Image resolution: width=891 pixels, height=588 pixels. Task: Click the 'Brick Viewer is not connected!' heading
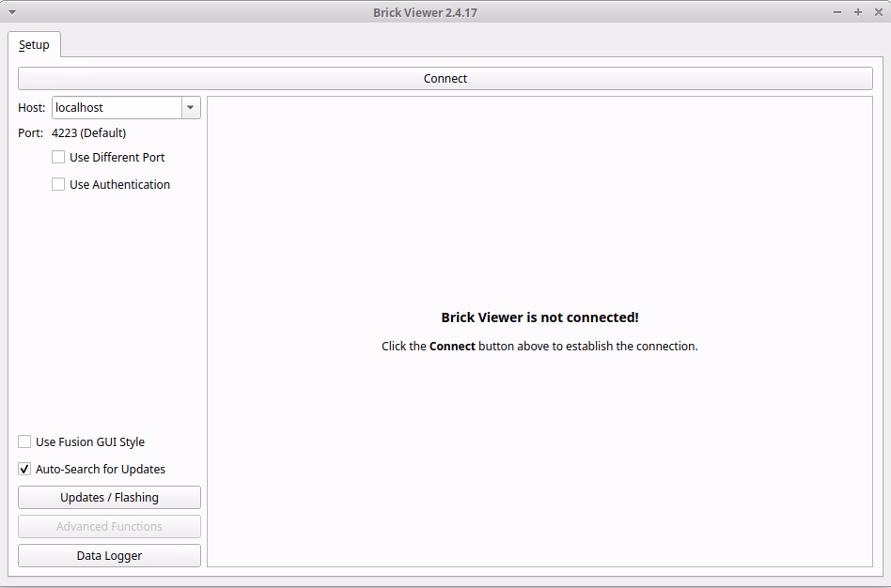click(539, 317)
